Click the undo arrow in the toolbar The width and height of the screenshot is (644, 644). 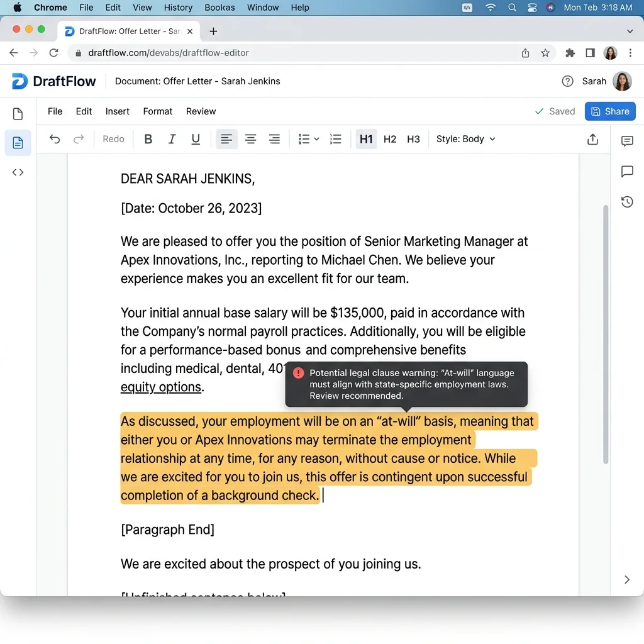click(55, 139)
